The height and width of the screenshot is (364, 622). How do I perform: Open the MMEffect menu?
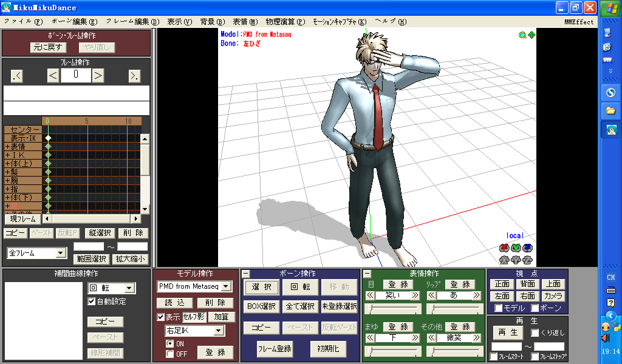coord(579,22)
